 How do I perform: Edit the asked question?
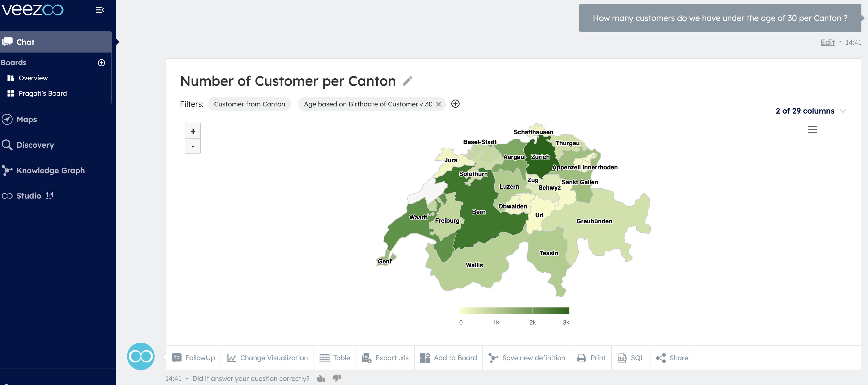click(827, 42)
